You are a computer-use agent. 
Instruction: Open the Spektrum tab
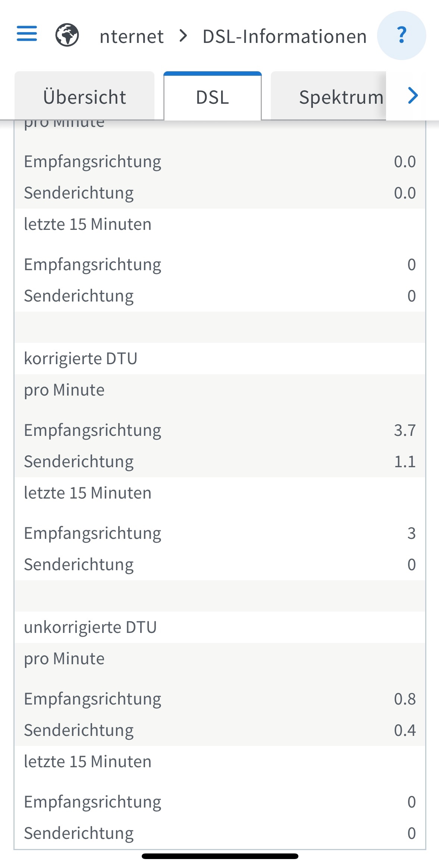coord(340,97)
